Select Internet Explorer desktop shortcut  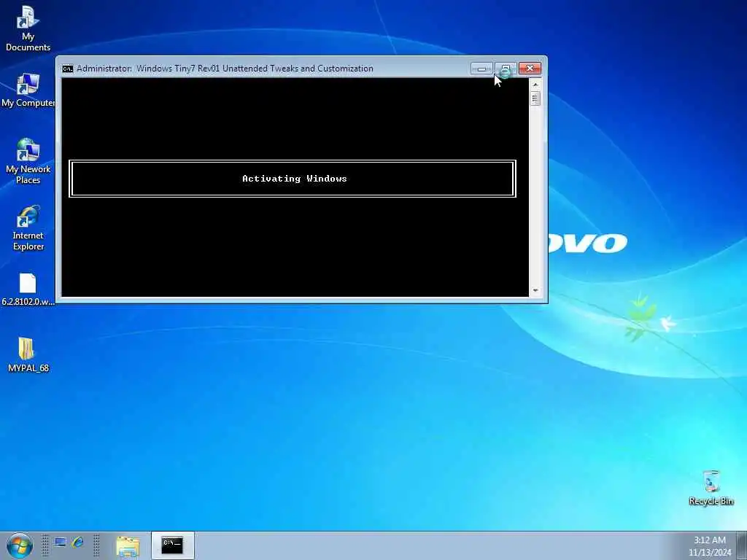click(28, 228)
